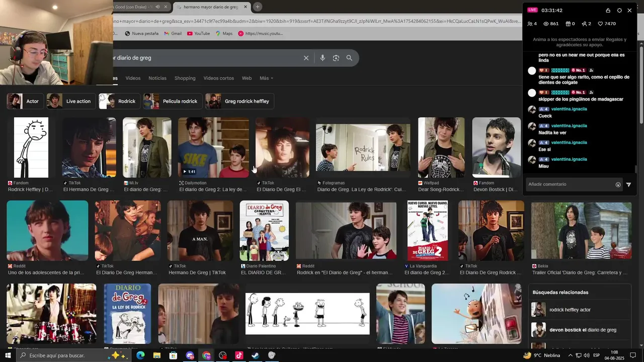Image resolution: width=644 pixels, height=362 pixels.
Task: Open a new browser tab
Action: pyautogui.click(x=258, y=7)
